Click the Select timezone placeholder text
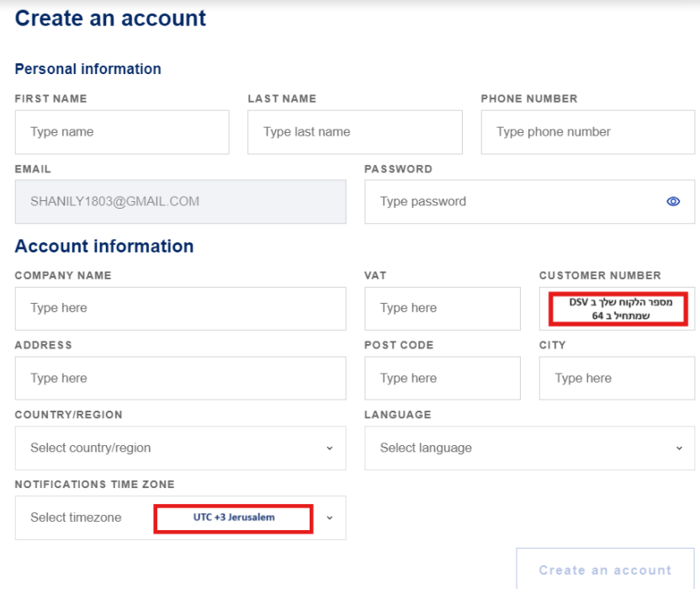This screenshot has width=700, height=589. pos(76,517)
